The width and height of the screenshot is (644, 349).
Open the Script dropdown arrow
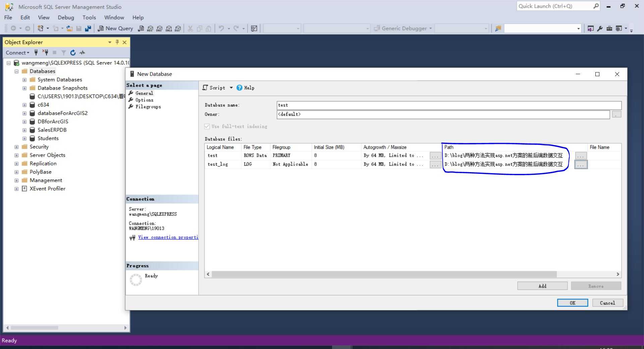[x=231, y=88]
